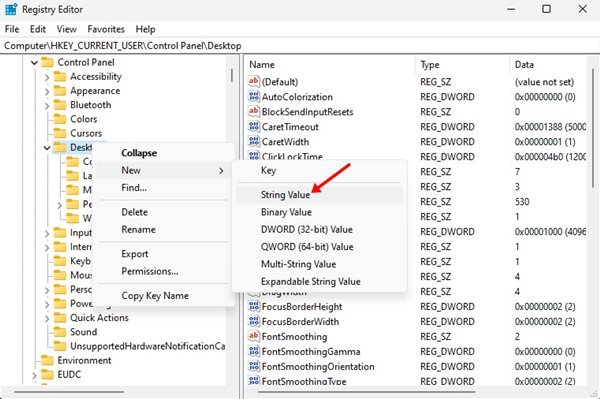Choose DWORD (32-bit) Value

tap(319, 230)
